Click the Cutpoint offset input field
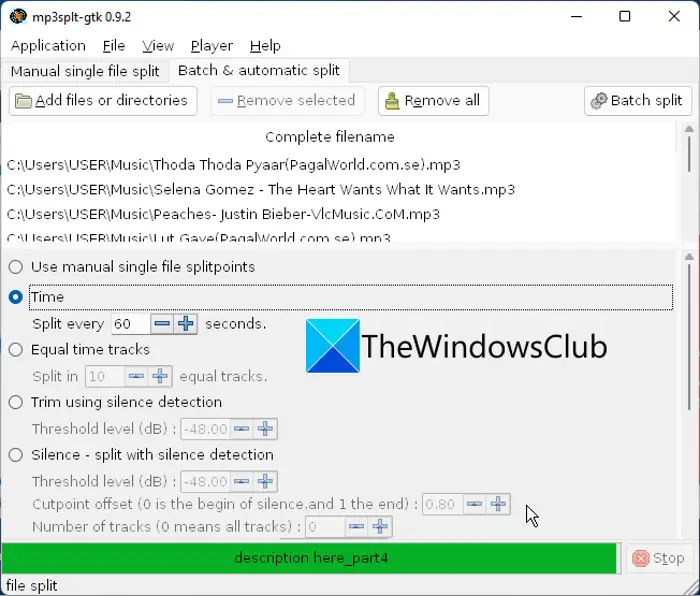This screenshot has width=700, height=596. (442, 504)
